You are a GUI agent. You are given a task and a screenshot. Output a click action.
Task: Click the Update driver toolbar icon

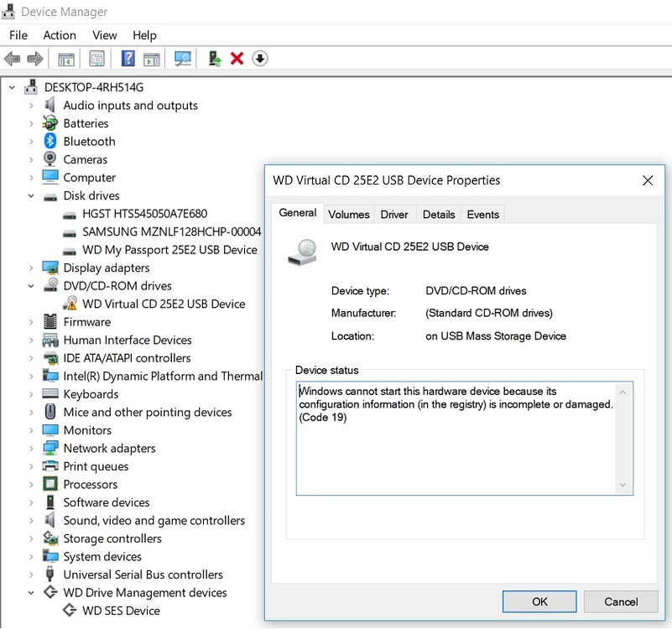click(213, 58)
